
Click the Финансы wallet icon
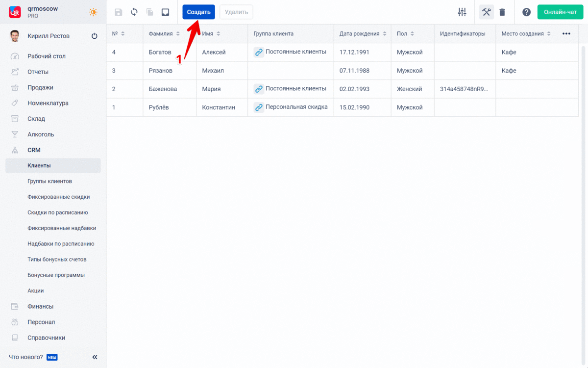click(15, 306)
